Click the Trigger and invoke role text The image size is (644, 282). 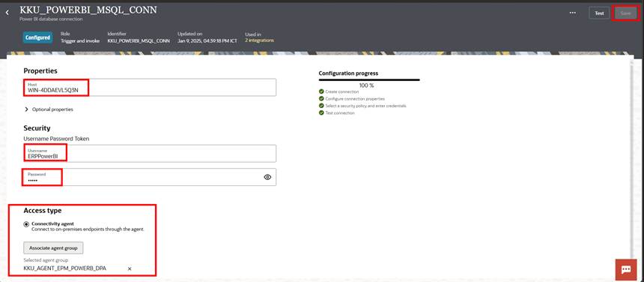[80, 40]
